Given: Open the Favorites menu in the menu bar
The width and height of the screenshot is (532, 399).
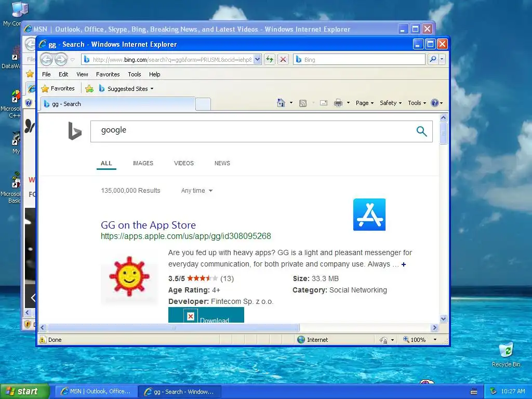Looking at the screenshot, I should coord(108,74).
